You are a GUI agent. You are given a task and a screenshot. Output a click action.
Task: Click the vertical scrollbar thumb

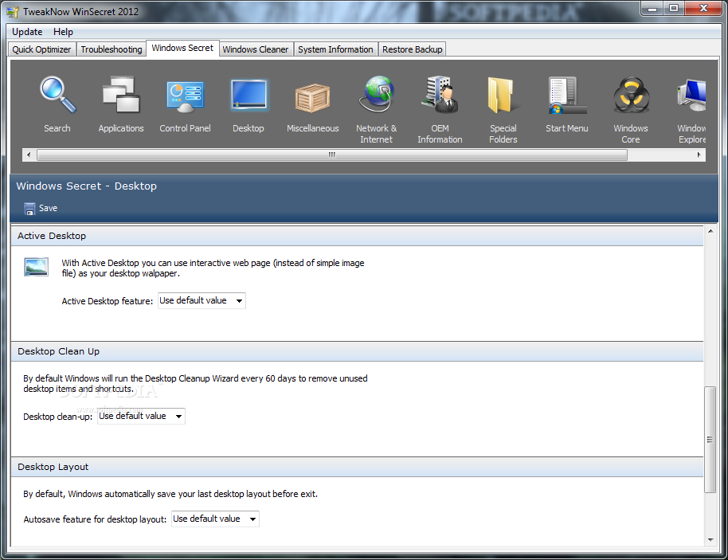coord(710,439)
